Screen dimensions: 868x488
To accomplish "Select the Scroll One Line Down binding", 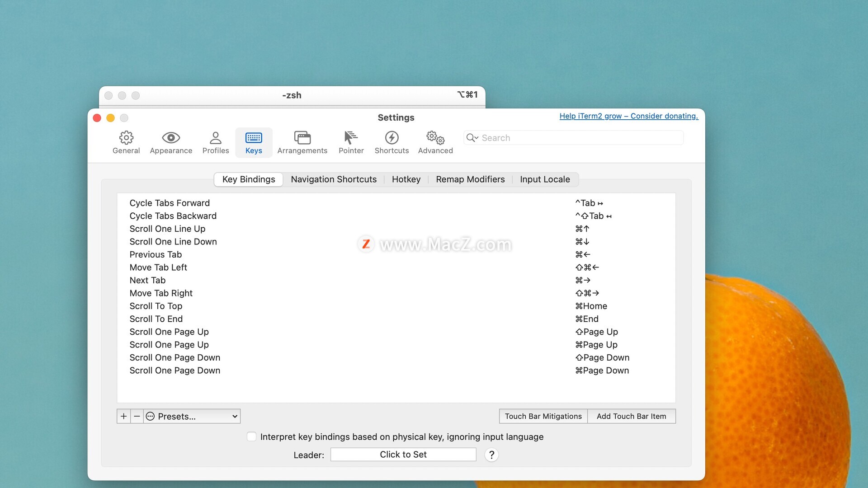I will click(396, 242).
